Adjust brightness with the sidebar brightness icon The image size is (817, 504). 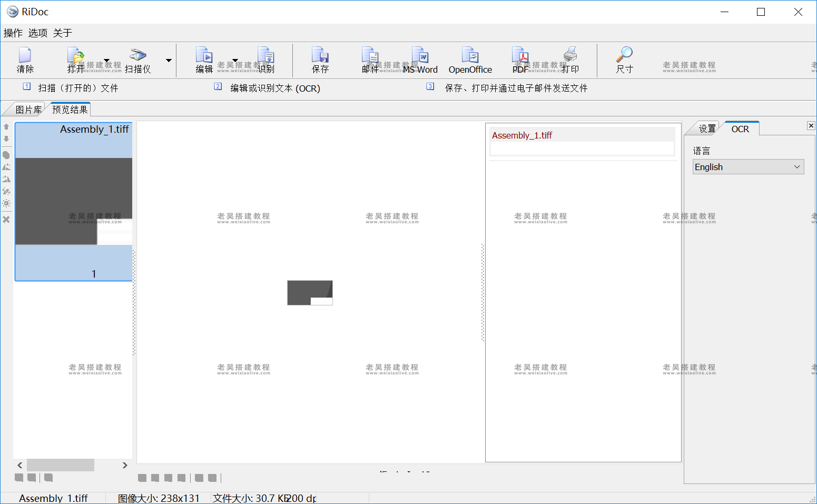pyautogui.click(x=6, y=203)
